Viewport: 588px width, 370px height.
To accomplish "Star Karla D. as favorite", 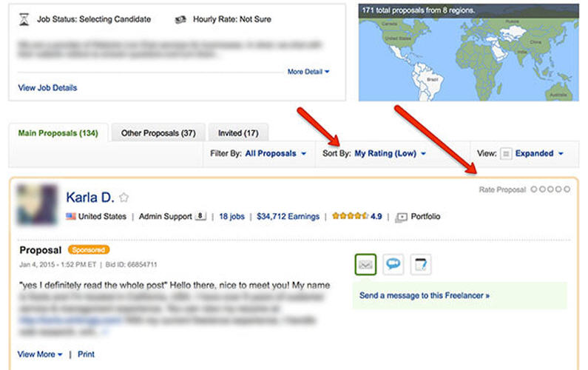I will (124, 198).
